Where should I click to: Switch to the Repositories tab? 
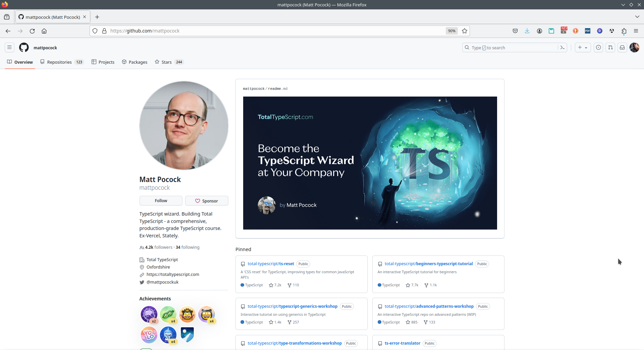point(62,62)
